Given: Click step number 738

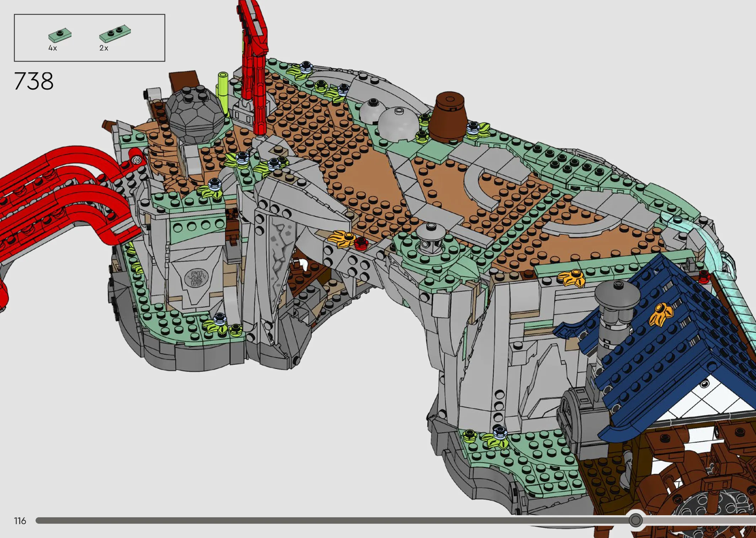Looking at the screenshot, I should 34,81.
